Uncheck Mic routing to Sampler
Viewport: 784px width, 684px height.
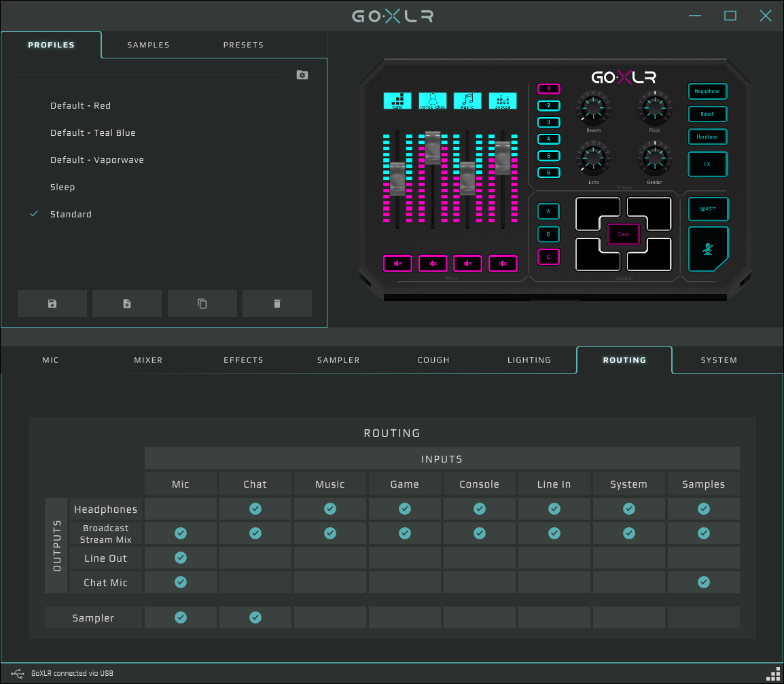[x=181, y=618]
